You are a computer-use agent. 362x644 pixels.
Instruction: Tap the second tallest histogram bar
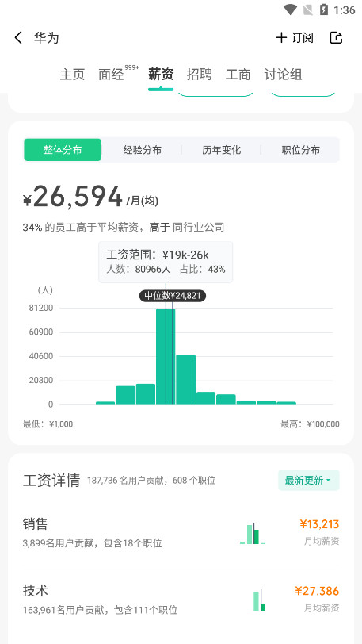coord(186,380)
